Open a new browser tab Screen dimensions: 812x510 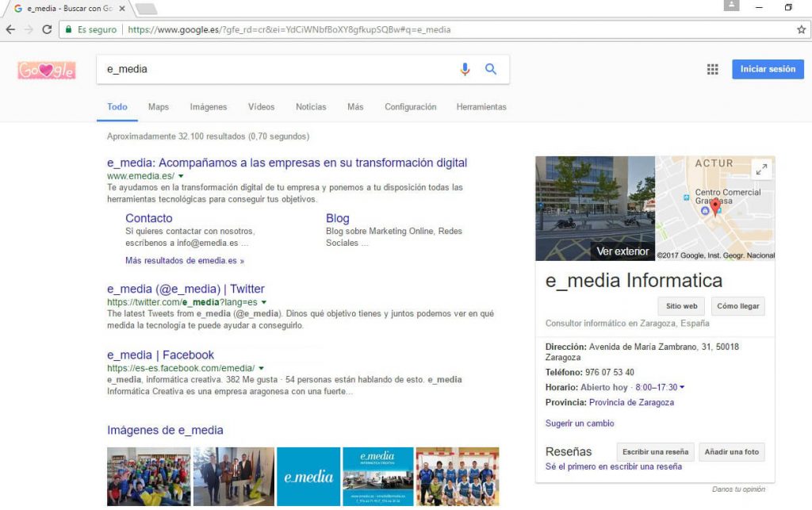pyautogui.click(x=146, y=9)
